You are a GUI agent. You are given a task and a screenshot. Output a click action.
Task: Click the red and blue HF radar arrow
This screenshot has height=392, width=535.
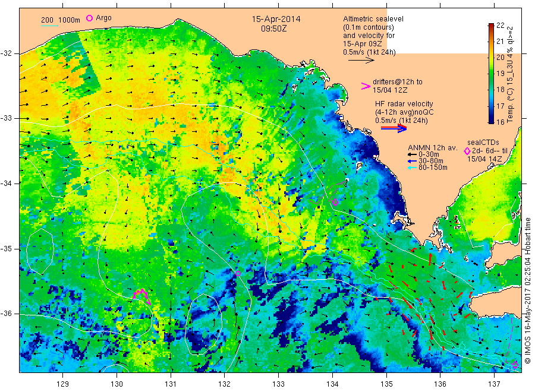(x=394, y=128)
